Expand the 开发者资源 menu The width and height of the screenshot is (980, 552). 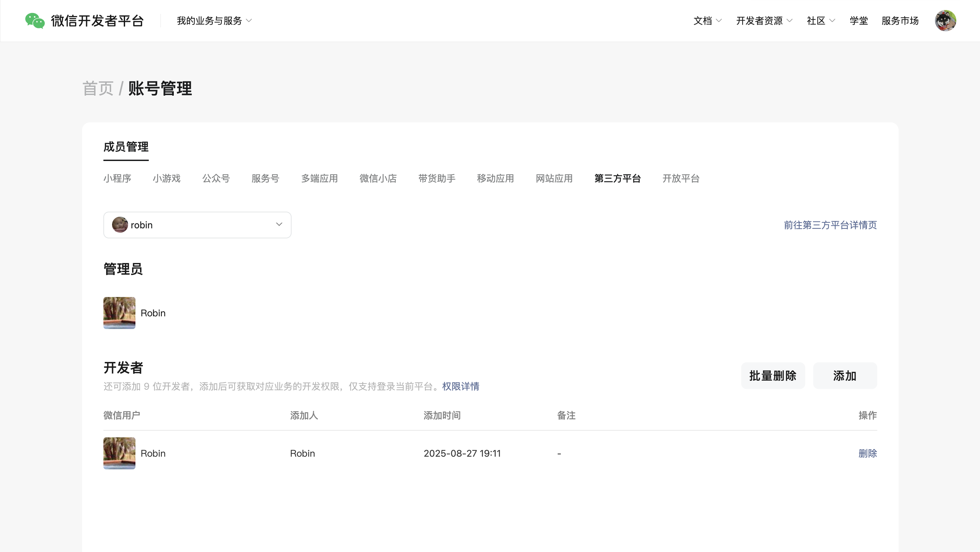coord(764,21)
